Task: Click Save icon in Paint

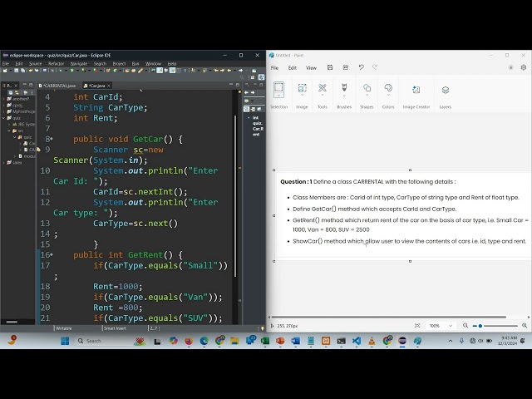Action: click(x=330, y=67)
